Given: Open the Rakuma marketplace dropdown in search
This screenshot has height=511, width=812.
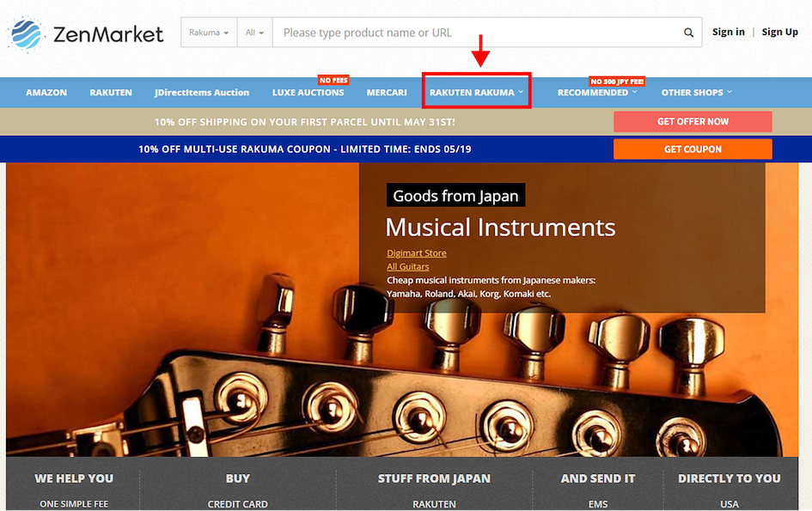Looking at the screenshot, I should (209, 33).
